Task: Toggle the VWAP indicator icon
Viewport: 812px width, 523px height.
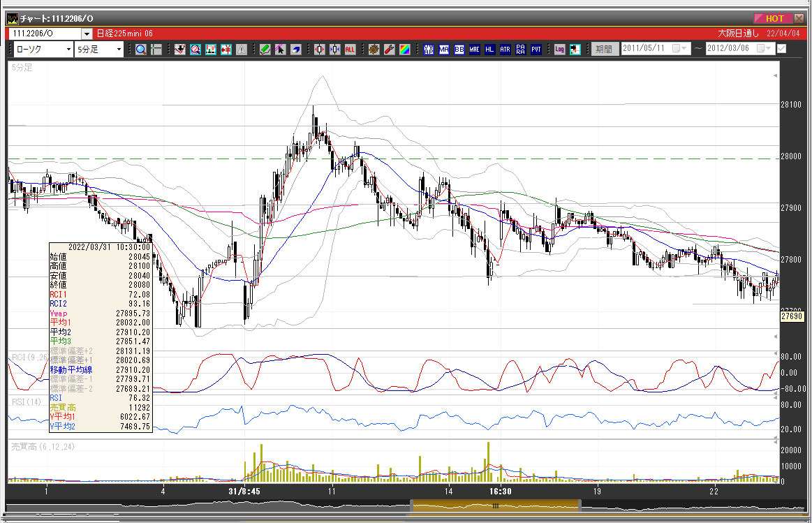Action: (x=428, y=49)
